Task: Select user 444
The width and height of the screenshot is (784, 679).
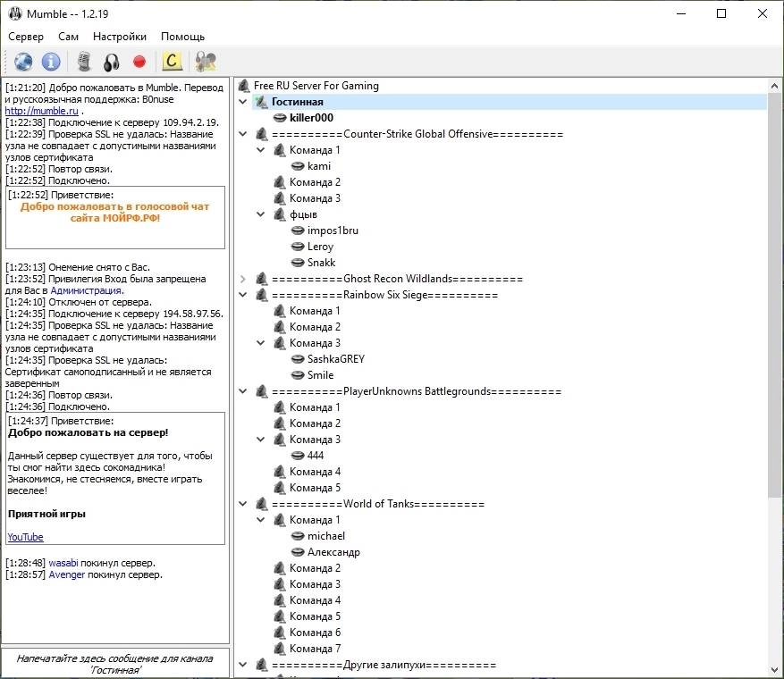Action: point(316,455)
